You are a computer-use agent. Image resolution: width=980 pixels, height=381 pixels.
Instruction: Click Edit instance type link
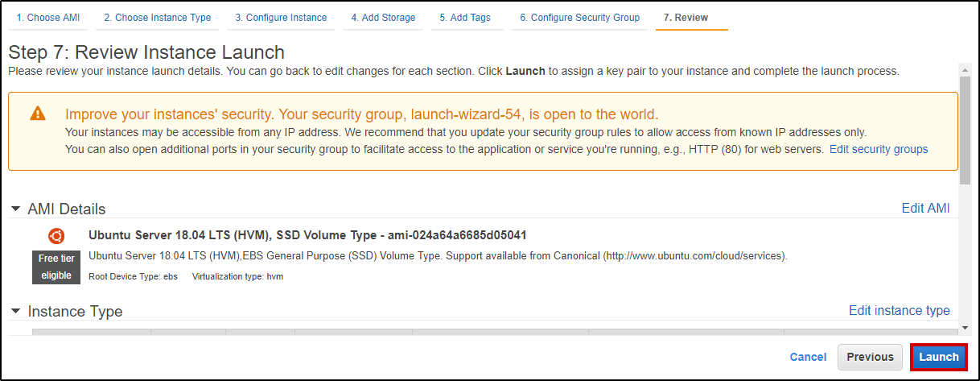point(899,310)
